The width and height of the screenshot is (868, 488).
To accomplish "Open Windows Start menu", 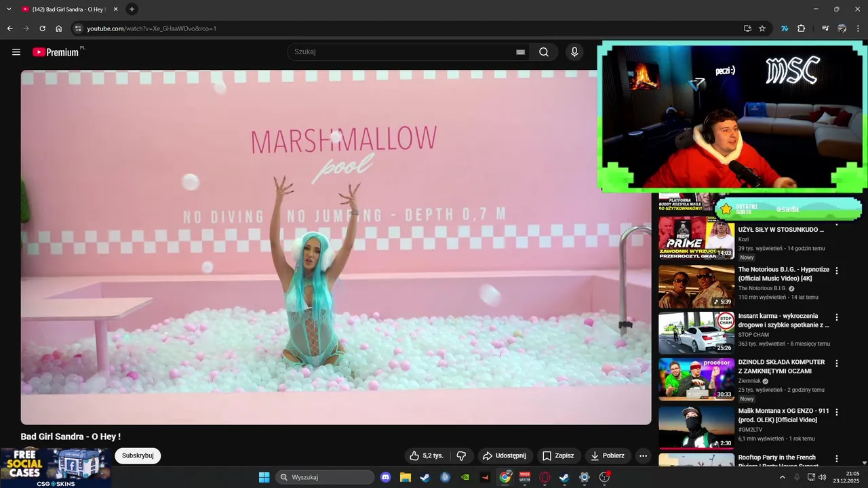I will point(264,477).
